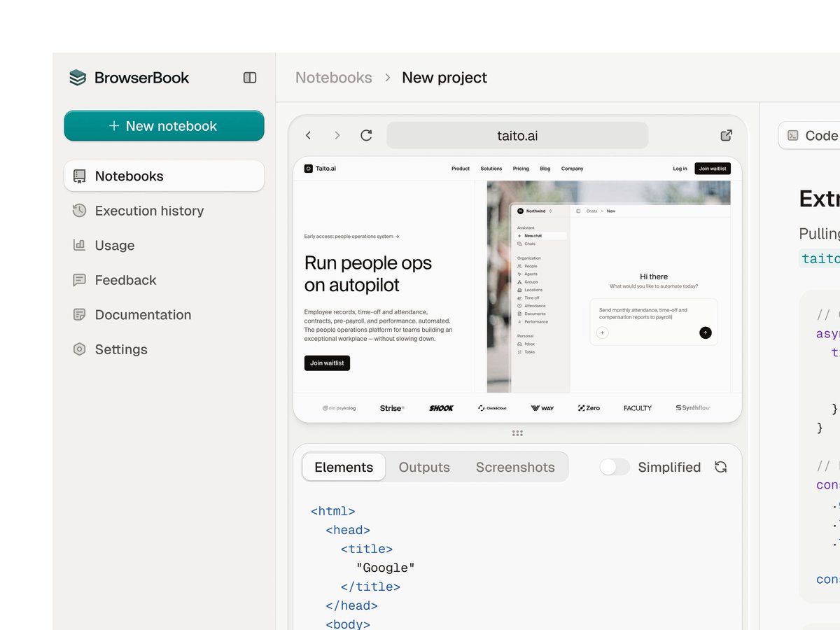Create a New notebook
This screenshot has height=630, width=840.
(164, 126)
